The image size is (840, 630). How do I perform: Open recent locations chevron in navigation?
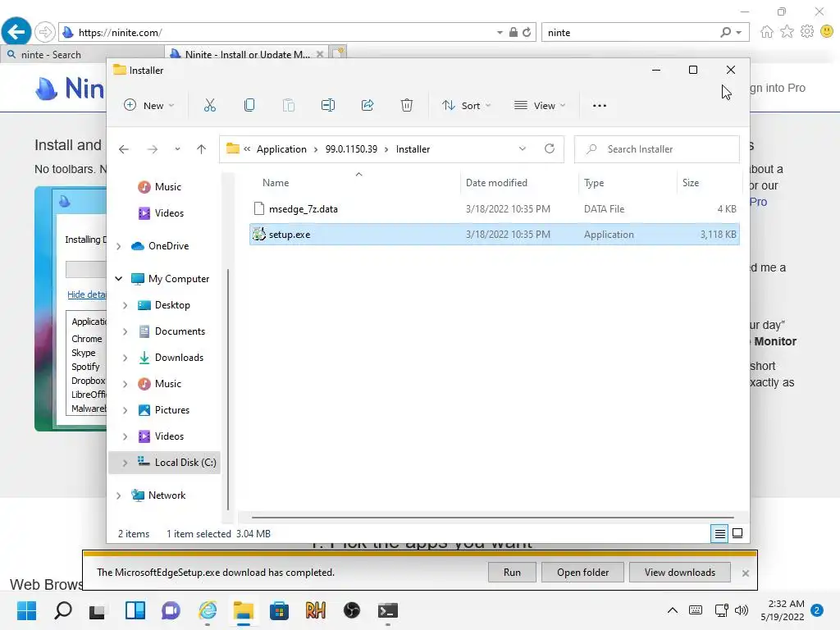[x=177, y=149]
